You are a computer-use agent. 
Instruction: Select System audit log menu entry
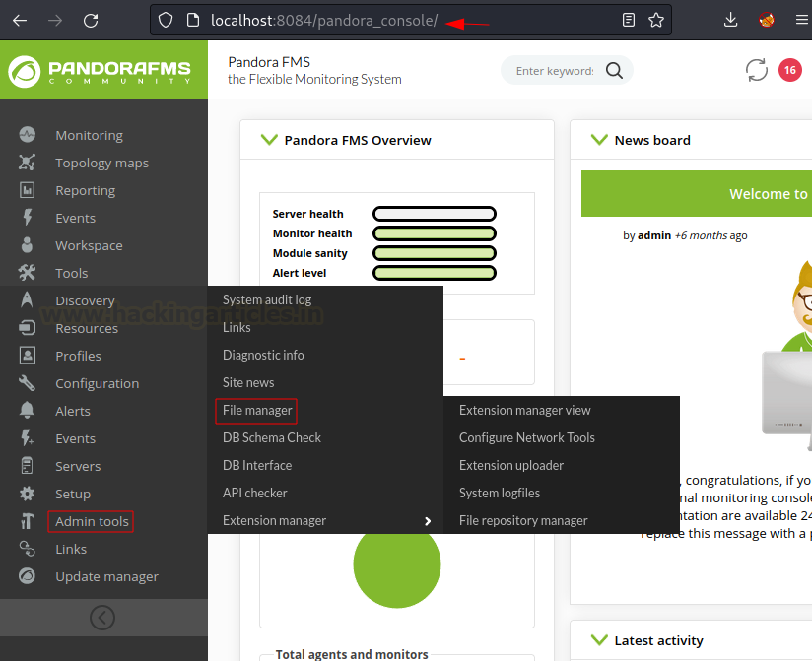click(x=267, y=300)
